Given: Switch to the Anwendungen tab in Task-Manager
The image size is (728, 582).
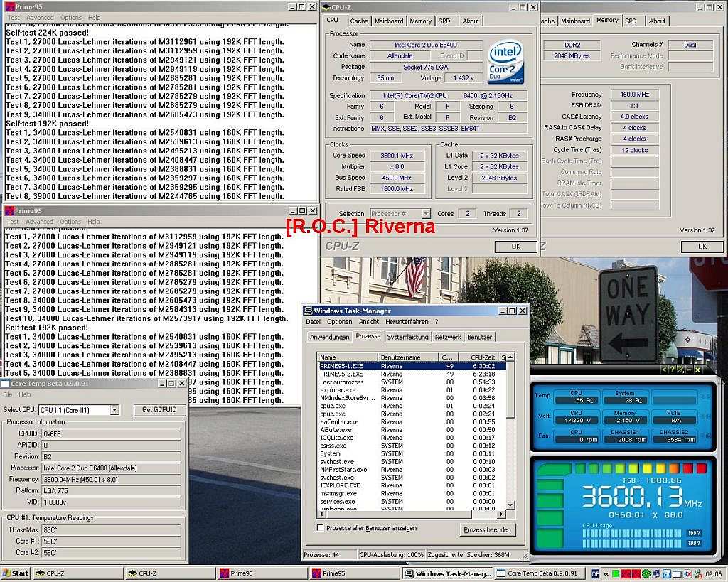Looking at the screenshot, I should pos(330,337).
